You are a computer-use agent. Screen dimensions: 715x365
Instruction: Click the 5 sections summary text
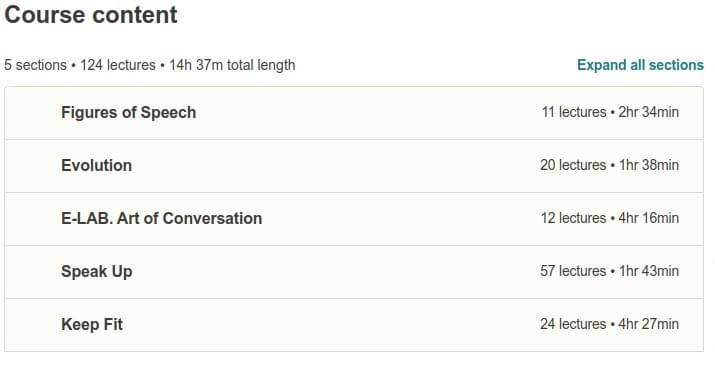36,65
